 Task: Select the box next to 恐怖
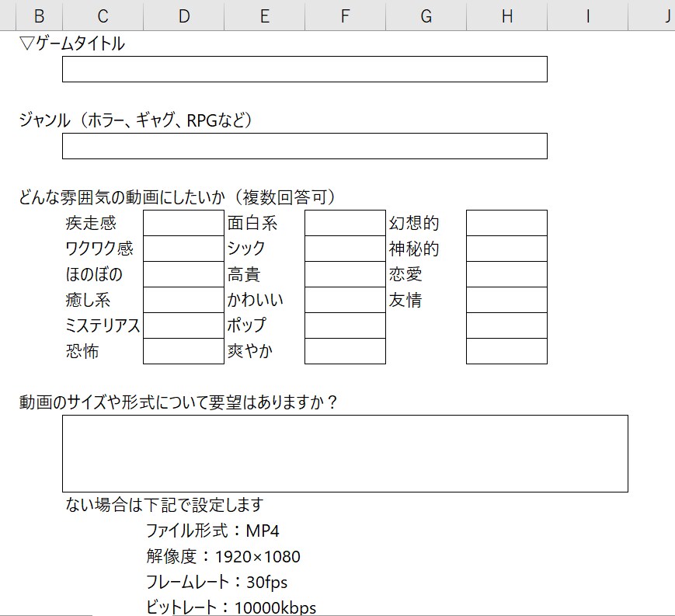pos(184,351)
